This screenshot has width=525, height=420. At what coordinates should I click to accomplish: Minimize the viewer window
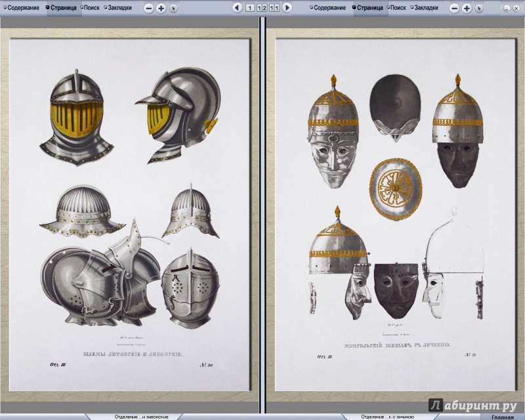pyautogui.click(x=507, y=9)
